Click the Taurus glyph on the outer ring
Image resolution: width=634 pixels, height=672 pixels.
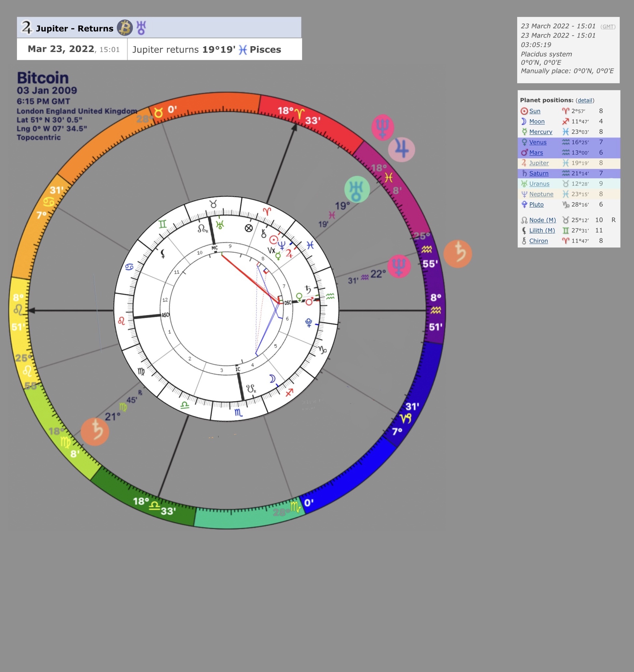(x=158, y=113)
